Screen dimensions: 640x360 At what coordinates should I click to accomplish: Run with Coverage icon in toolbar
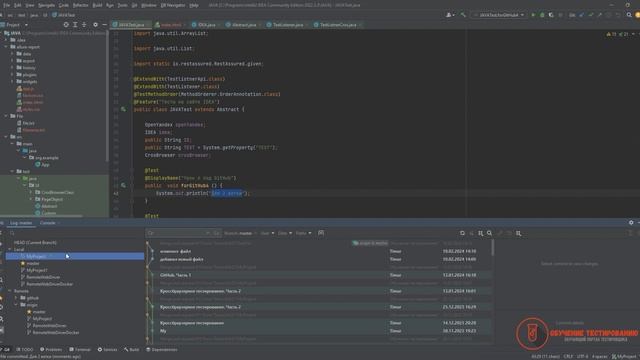[551, 15]
